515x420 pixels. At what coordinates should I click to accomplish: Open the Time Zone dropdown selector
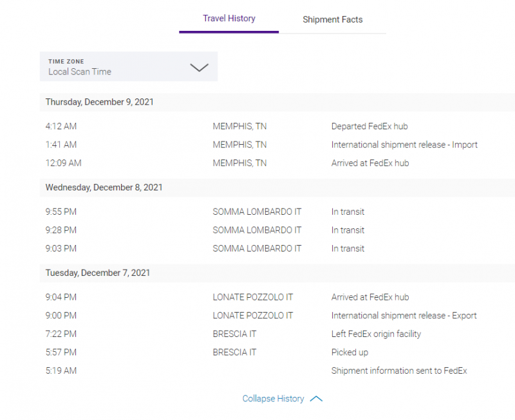(129, 66)
